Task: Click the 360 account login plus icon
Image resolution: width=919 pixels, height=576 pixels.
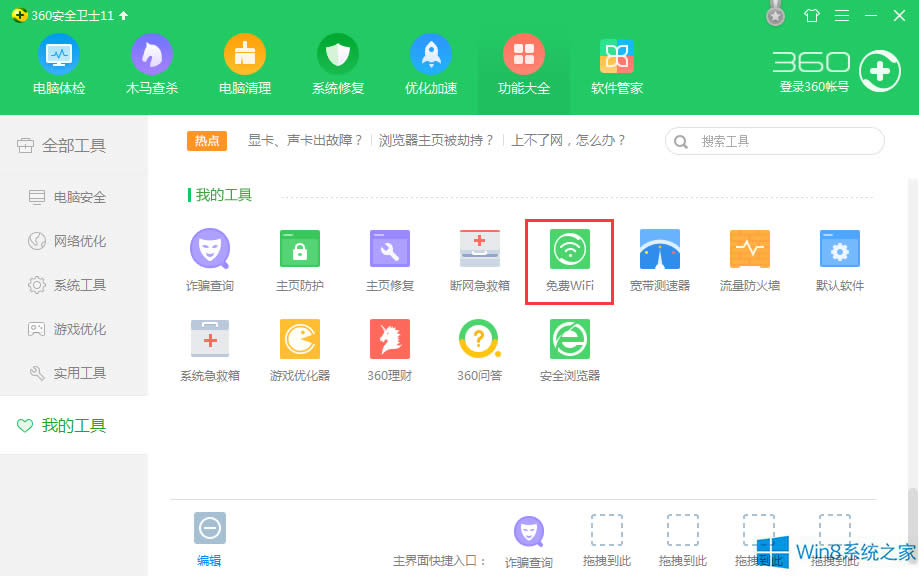Action: [880, 71]
